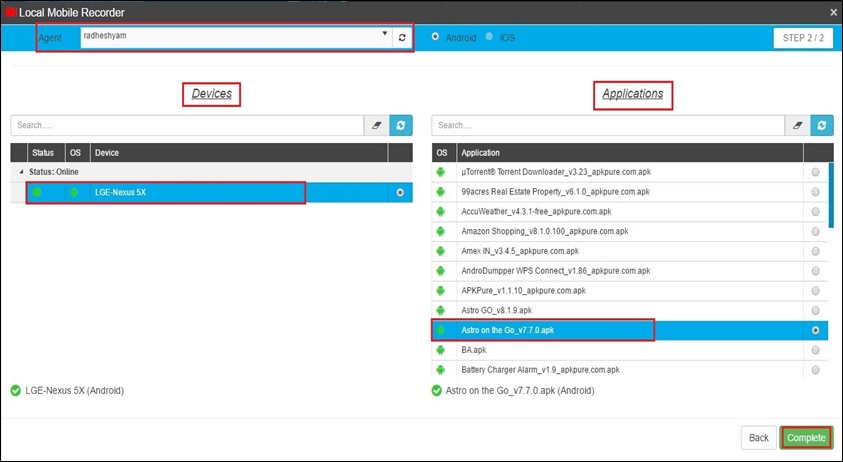Click the Android OS icon for LGE-Nexus 5X
This screenshot has height=462, width=843.
(x=74, y=192)
